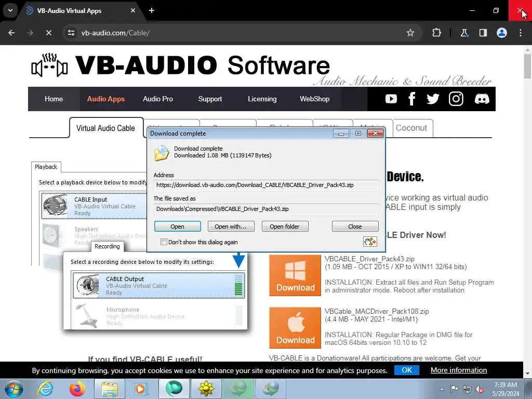The width and height of the screenshot is (532, 399).
Task: Close the VB-Audio Virtual Apps tab
Action: pos(132,10)
